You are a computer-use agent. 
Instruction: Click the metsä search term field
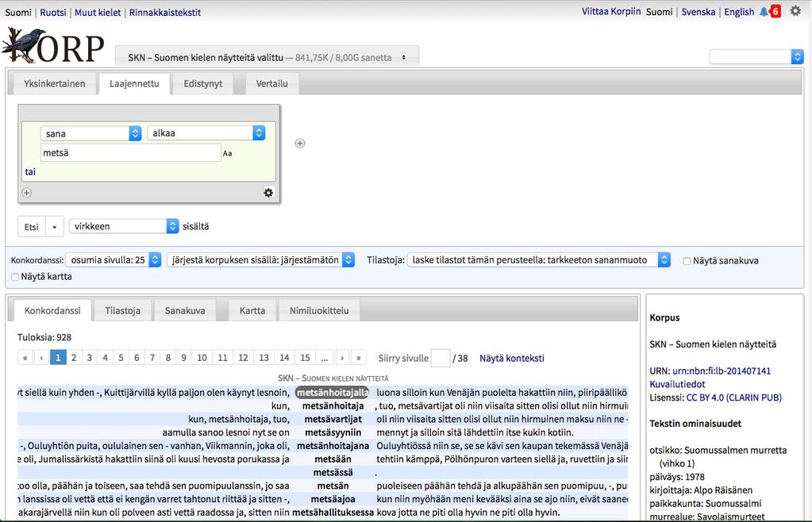(x=131, y=152)
